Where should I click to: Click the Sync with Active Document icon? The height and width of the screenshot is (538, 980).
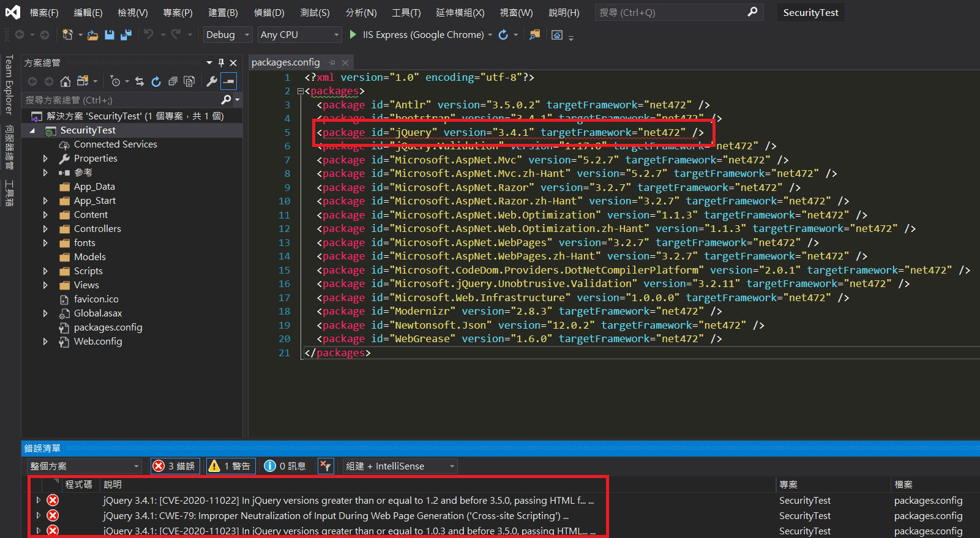click(x=140, y=81)
